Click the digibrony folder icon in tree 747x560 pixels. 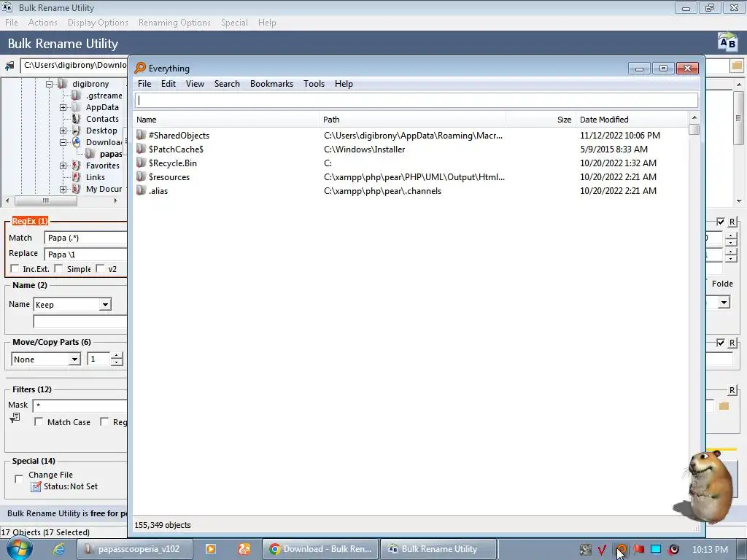63,84
